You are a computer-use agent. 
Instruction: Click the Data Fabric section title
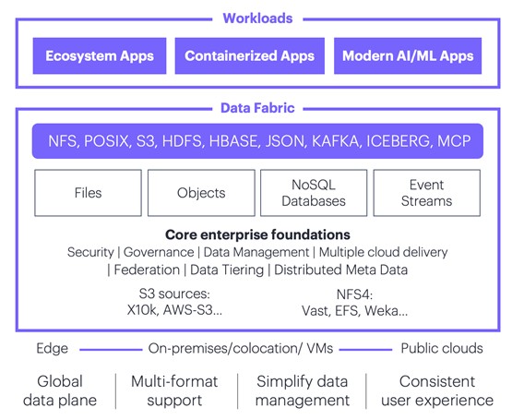[257, 108]
